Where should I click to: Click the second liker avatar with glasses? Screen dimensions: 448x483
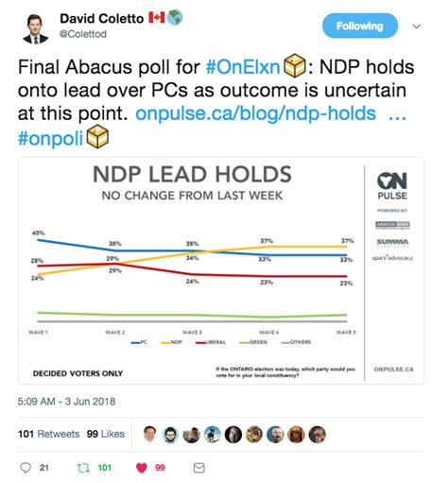point(170,435)
